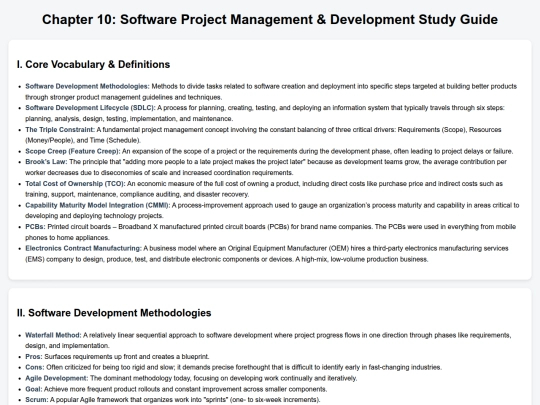Screen dimensions: 540x405
Task: Click text 'Surfaces requirements up front and creates a blueprint'
Action: (126, 356)
